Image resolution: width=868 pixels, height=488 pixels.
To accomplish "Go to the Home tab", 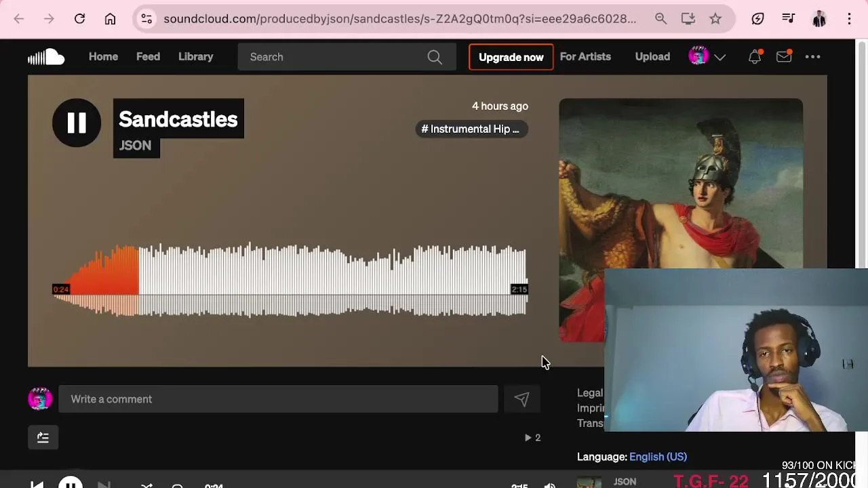I will click(103, 57).
